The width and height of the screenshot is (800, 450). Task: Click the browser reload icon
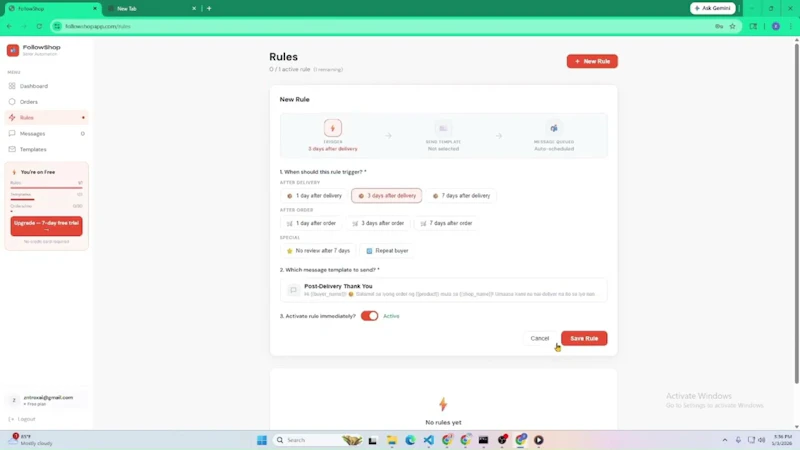(39, 27)
